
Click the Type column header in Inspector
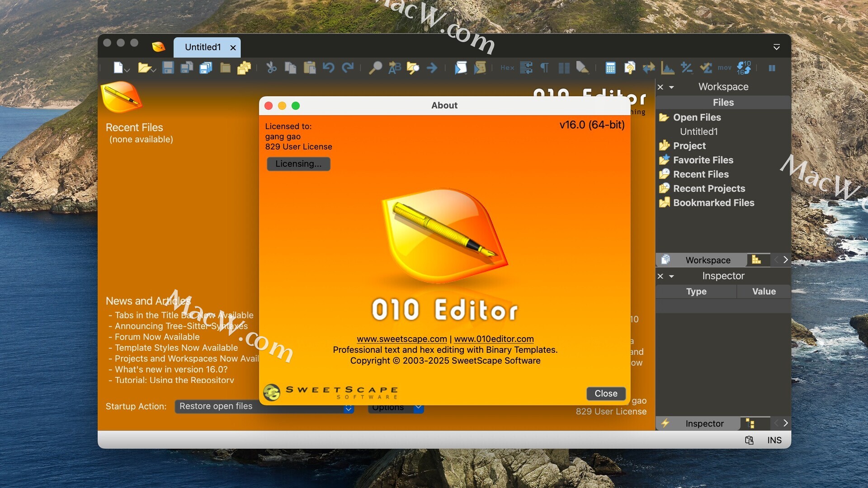696,291
